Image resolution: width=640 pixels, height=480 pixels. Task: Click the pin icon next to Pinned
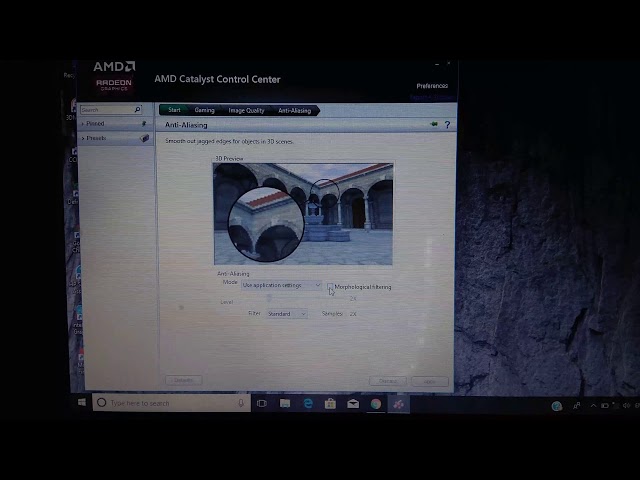pyautogui.click(x=144, y=123)
